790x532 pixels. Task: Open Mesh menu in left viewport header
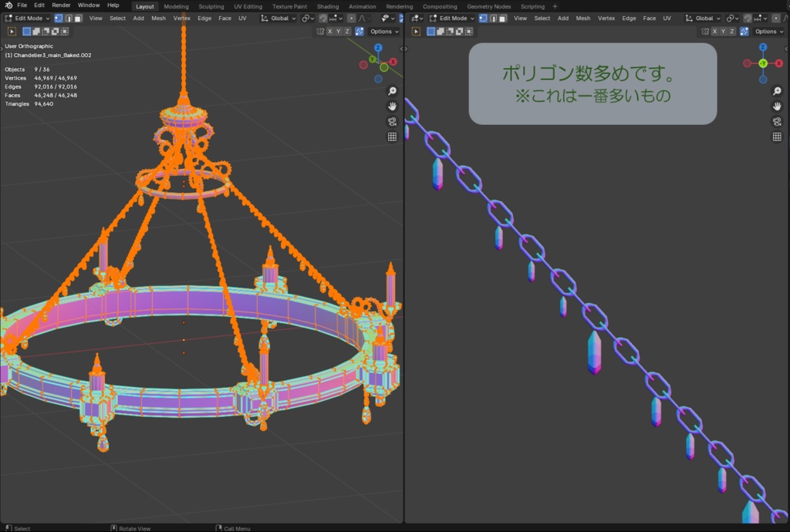point(158,19)
